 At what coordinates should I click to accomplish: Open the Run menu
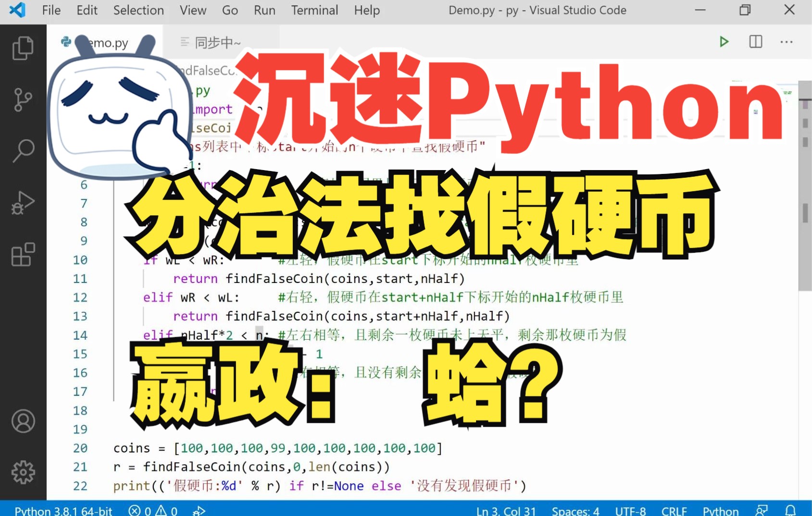tap(264, 10)
